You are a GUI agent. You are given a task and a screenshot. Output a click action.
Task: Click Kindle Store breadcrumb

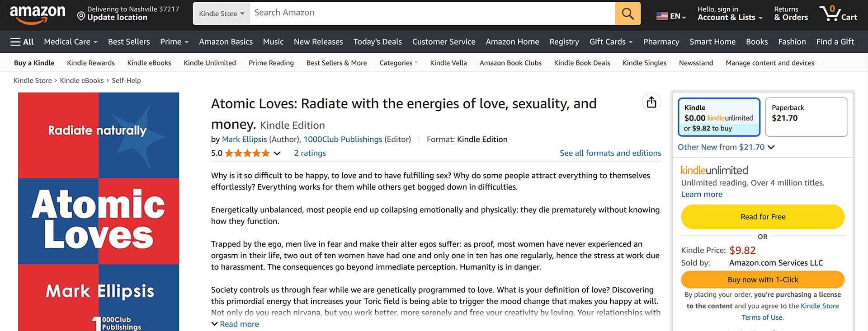pyautogui.click(x=33, y=80)
